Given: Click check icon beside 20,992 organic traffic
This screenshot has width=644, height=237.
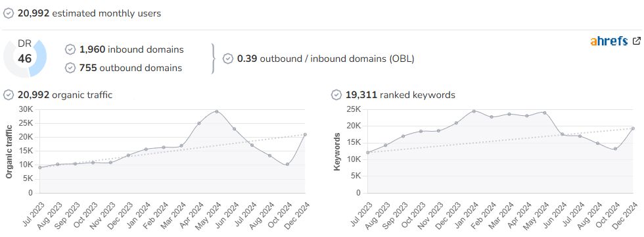Looking at the screenshot, I should pyautogui.click(x=8, y=95).
